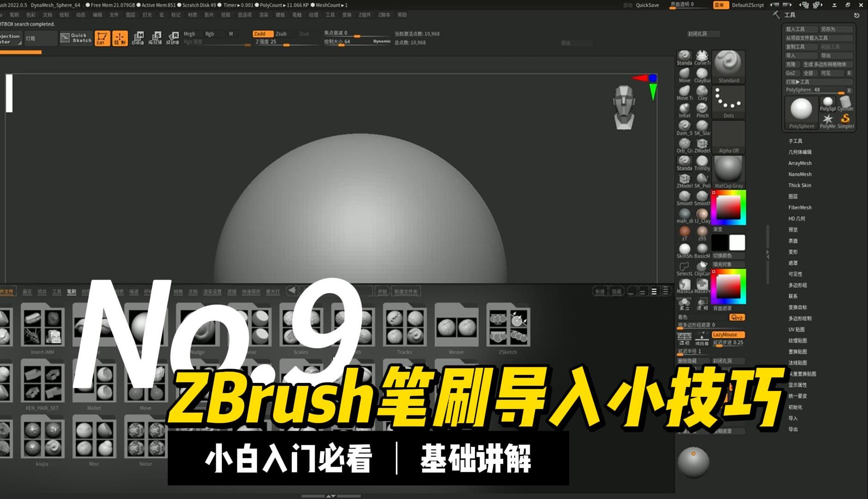Switch to the 笔刷 tab in LightBox
Image resolution: width=868 pixels, height=499 pixels.
click(71, 292)
